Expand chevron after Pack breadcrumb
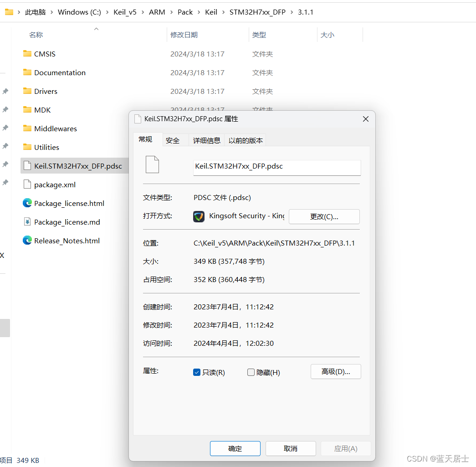 (199, 12)
